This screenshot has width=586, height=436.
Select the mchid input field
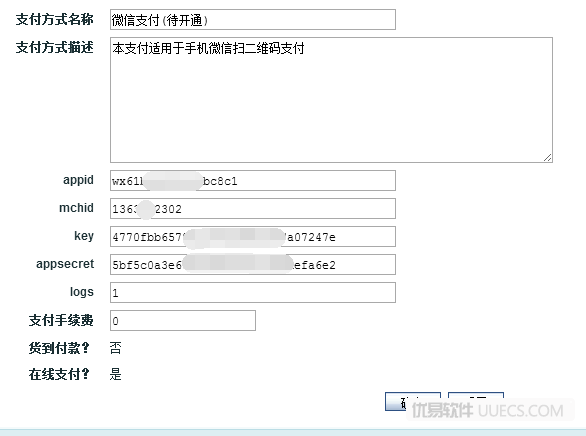click(x=253, y=208)
